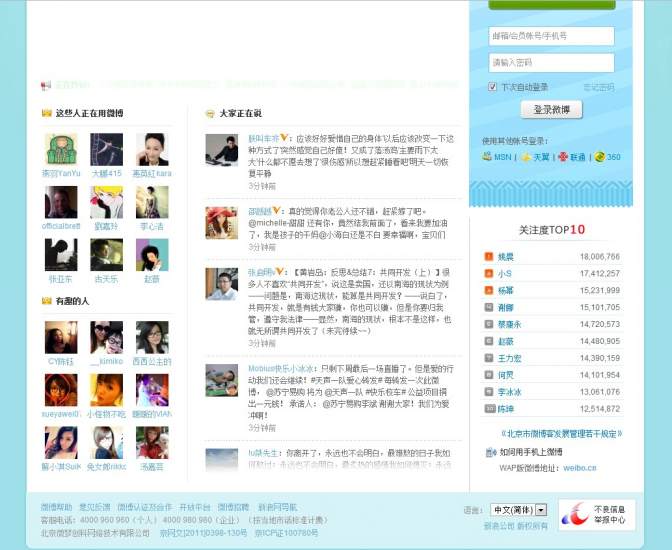The width and height of the screenshot is (672, 550).
Task: Open the avatar above 古天乐
Action: coord(107,255)
